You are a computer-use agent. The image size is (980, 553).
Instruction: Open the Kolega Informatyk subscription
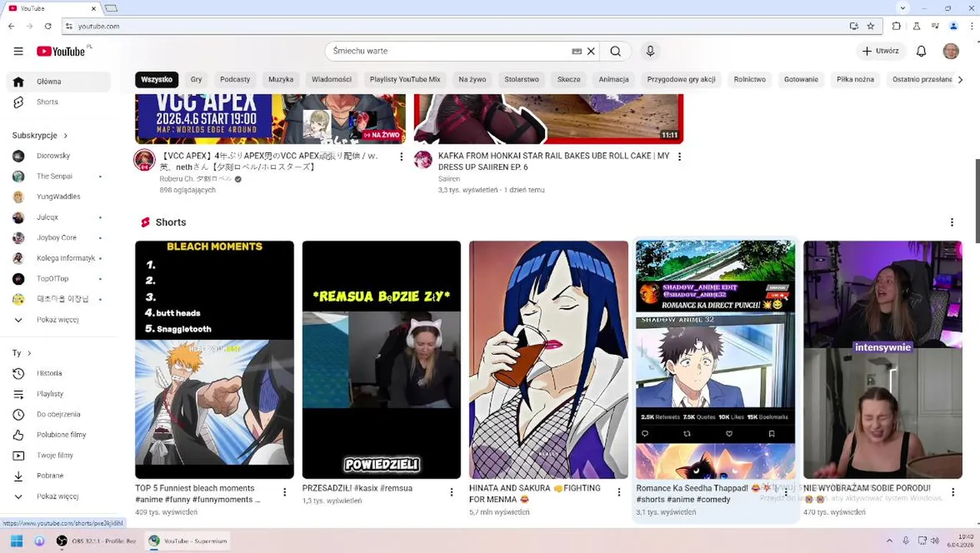(x=58, y=259)
